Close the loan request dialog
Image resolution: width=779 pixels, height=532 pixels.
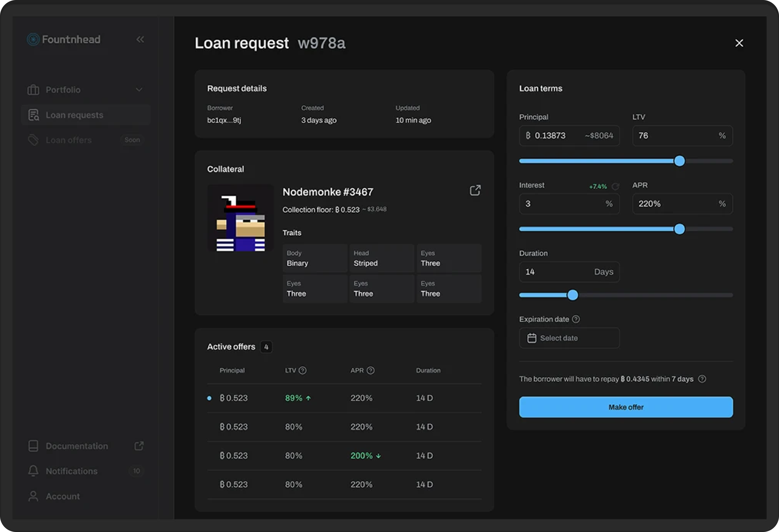pos(739,43)
